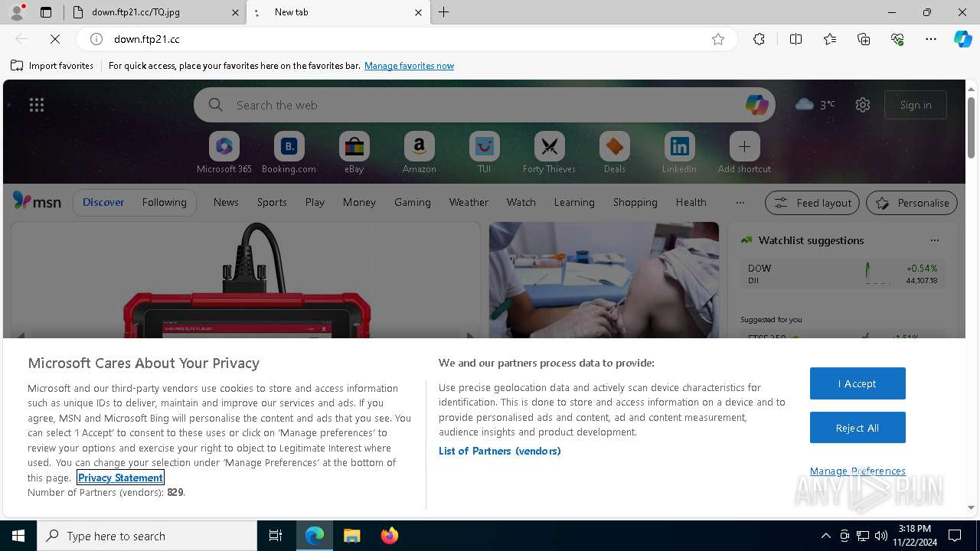Launch Firefox from the taskbar

[x=389, y=536]
